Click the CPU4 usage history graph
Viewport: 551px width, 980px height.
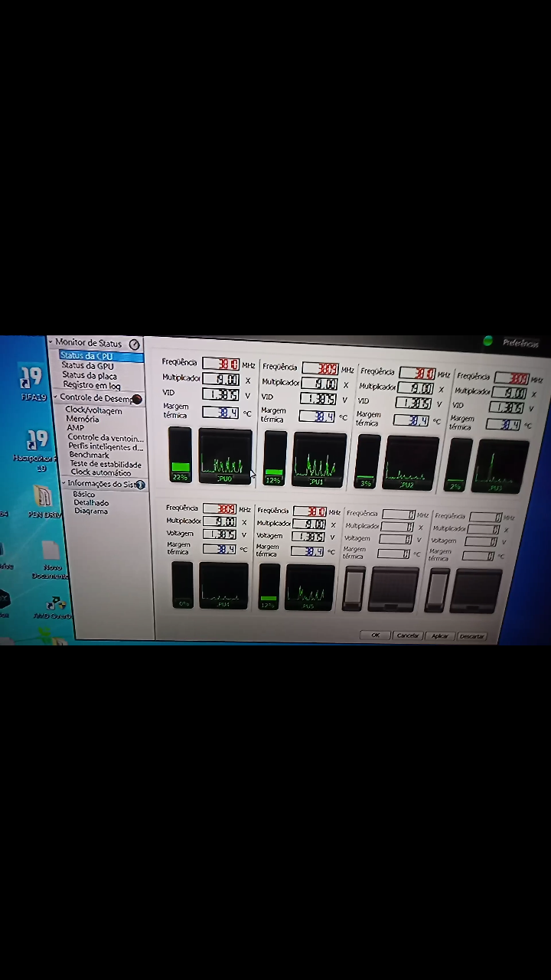coord(223,586)
